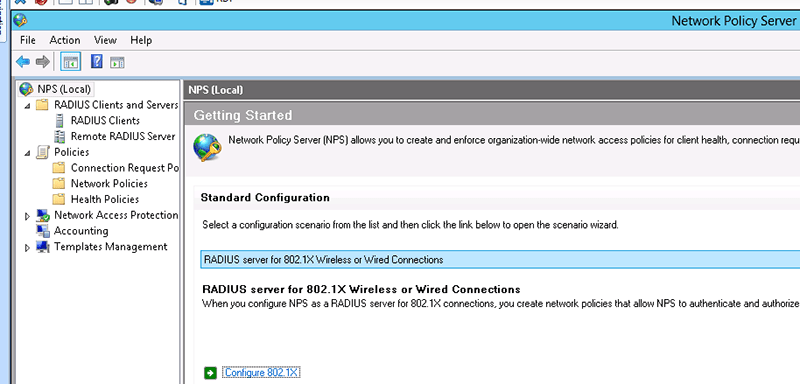This screenshot has width=800, height=384.
Task: Click the Getting Started heading
Action: pos(243,115)
